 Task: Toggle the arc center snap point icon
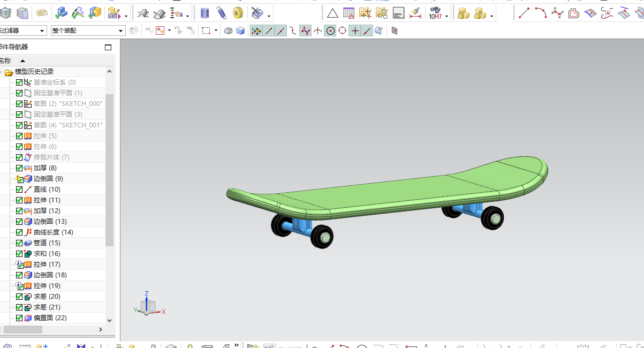330,31
